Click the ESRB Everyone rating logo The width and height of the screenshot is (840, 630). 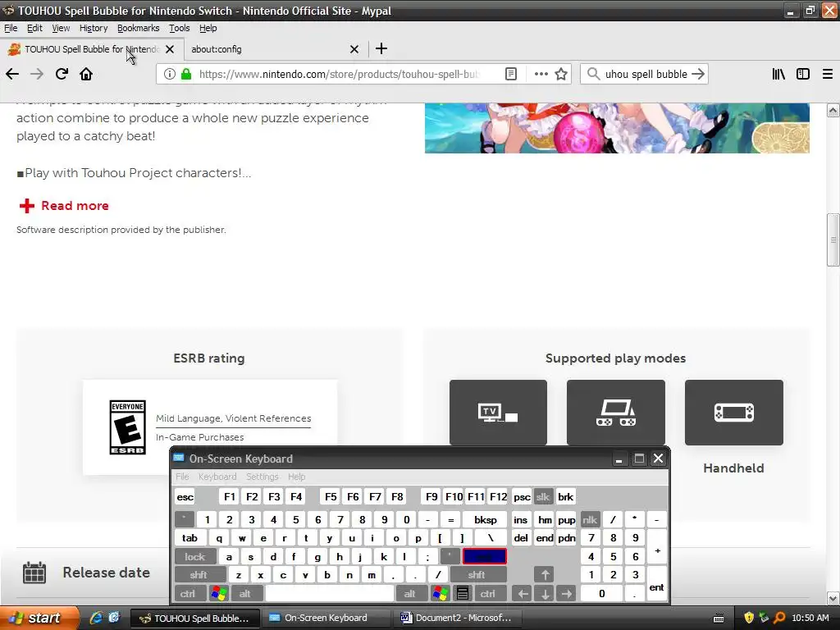[127, 427]
